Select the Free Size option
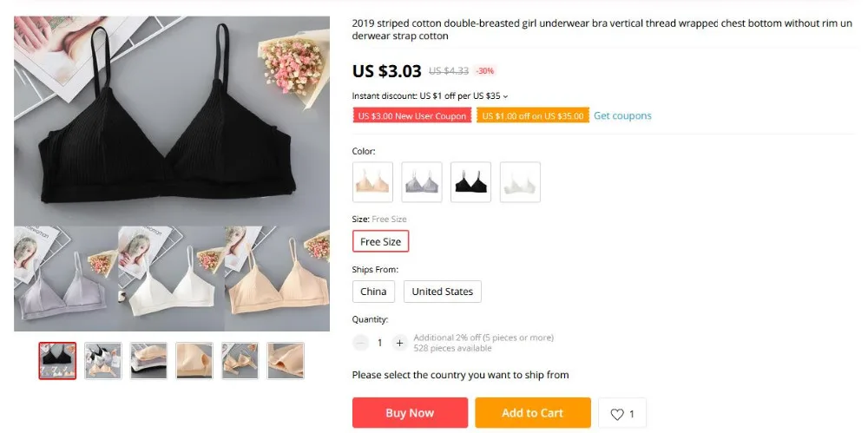This screenshot has height=433, width=868. [381, 241]
